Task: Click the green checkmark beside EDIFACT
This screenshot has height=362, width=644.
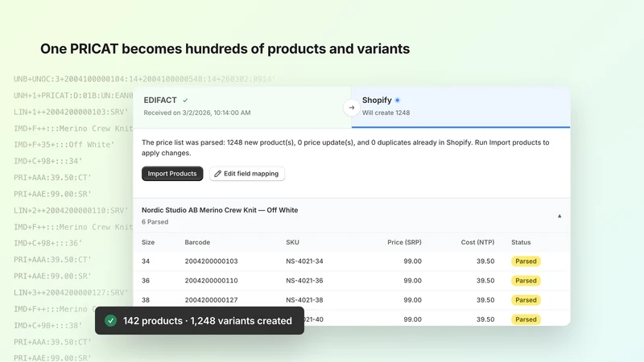Action: pos(185,100)
